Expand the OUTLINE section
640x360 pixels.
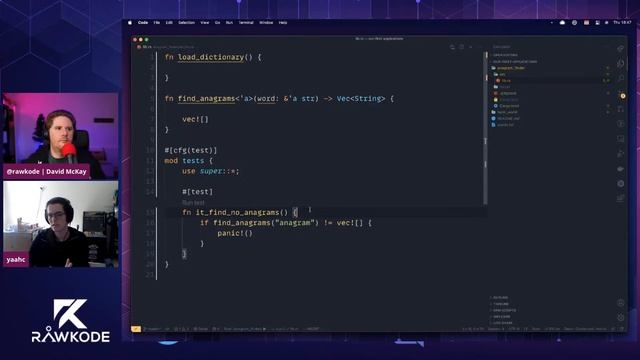click(x=500, y=298)
